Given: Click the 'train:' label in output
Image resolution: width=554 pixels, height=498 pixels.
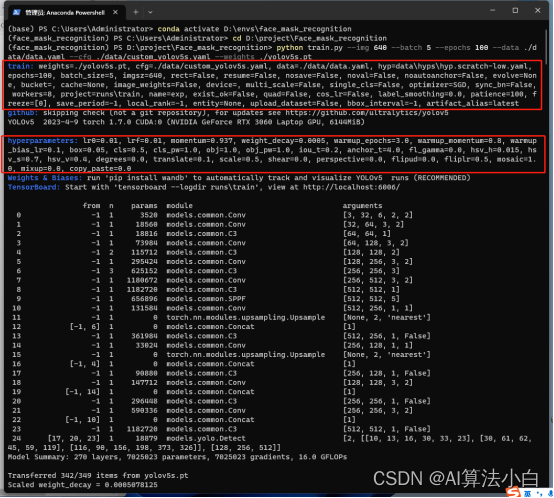Looking at the screenshot, I should click(x=20, y=66).
